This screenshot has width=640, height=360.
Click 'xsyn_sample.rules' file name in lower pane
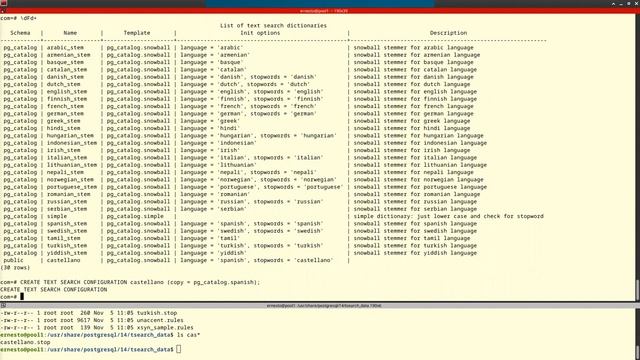pos(165,328)
